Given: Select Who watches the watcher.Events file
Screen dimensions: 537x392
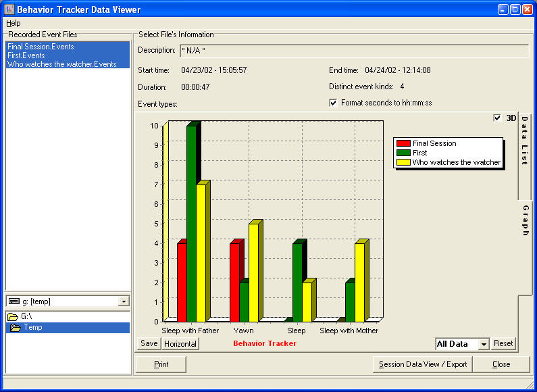Looking at the screenshot, I should click(68, 64).
